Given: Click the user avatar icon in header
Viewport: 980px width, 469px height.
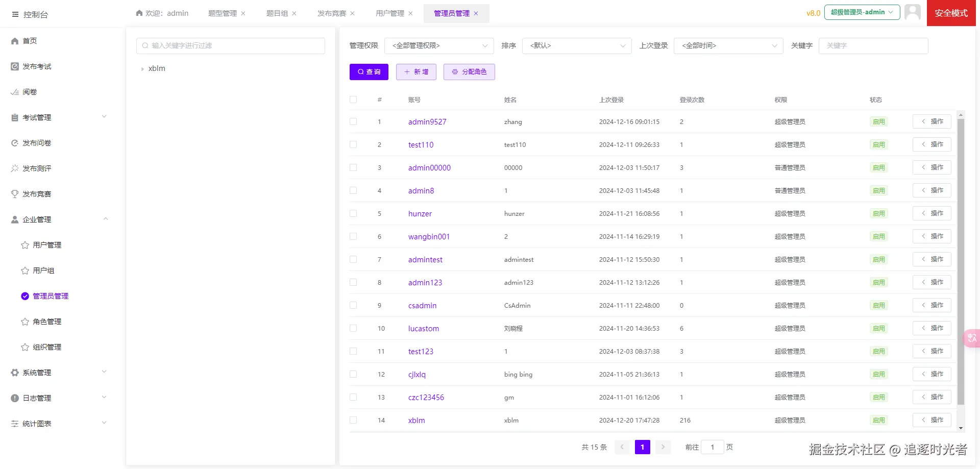Looking at the screenshot, I should pyautogui.click(x=913, y=12).
